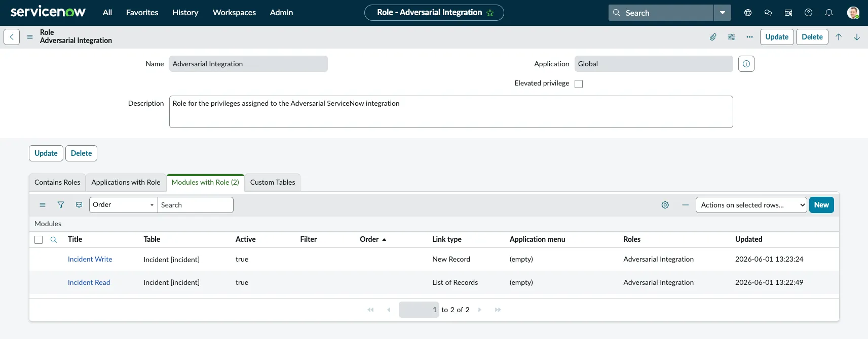The image size is (868, 339).
Task: Open the chat sidebar icon
Action: coord(768,13)
